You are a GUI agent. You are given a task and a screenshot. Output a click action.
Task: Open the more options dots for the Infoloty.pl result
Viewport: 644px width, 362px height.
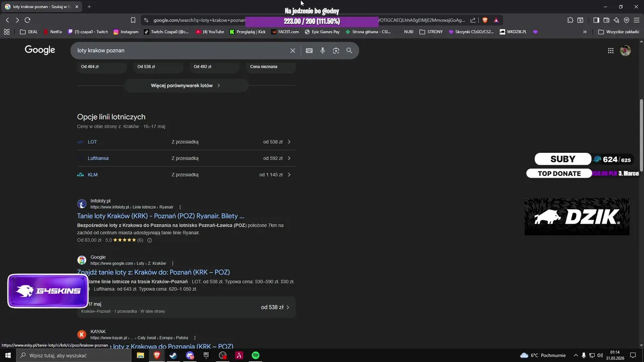click(180, 207)
